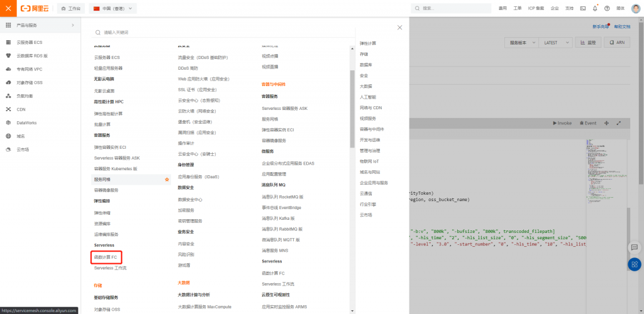This screenshot has width=644, height=314.
Task: Click the 云数据库 RDS 版 sidebar icon
Action: pos(8,56)
